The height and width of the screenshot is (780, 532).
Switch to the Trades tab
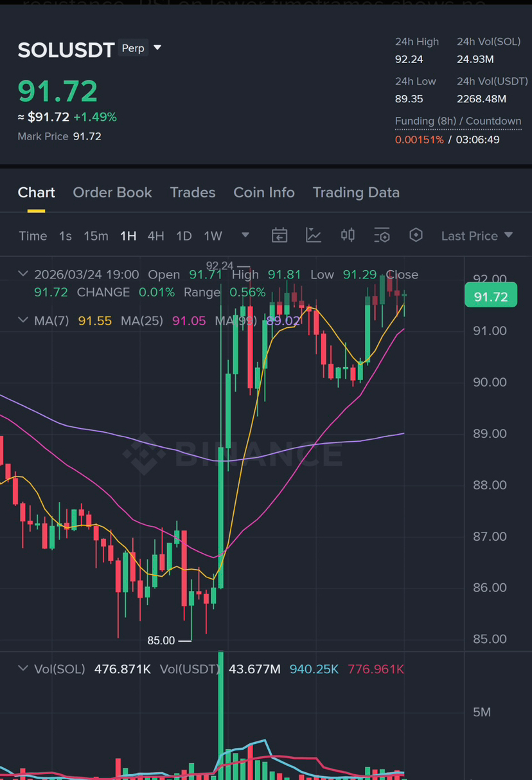[x=193, y=192]
